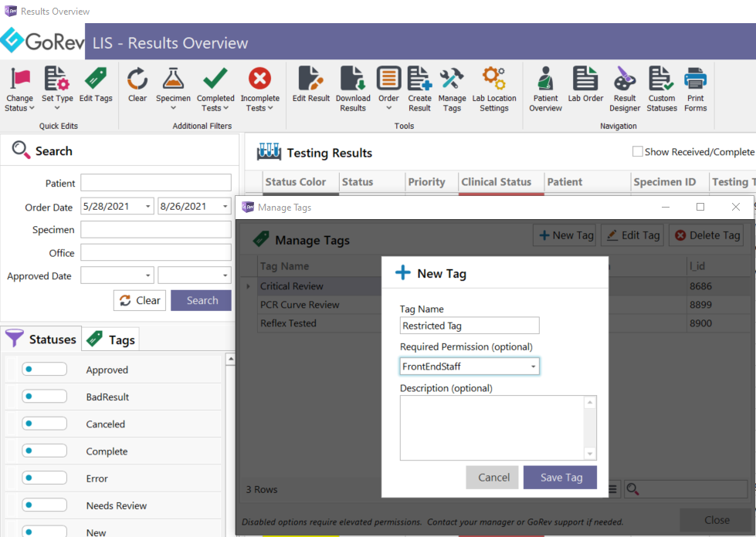The image size is (756, 537).
Task: Click the Save Tag button
Action: (561, 478)
